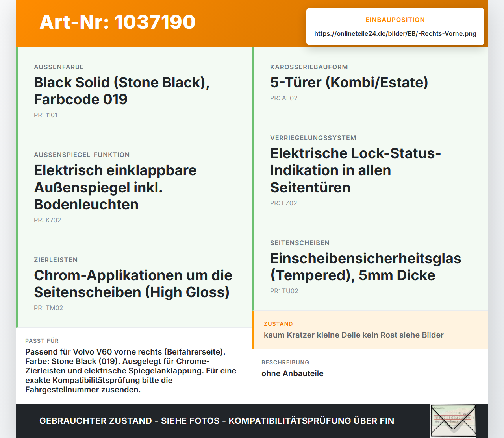Select the PR: K702 code text
Viewport: 504px width, 438px height.
tap(47, 220)
